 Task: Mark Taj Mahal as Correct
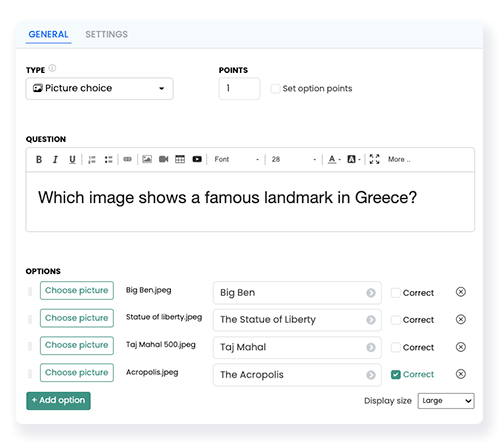pos(396,347)
